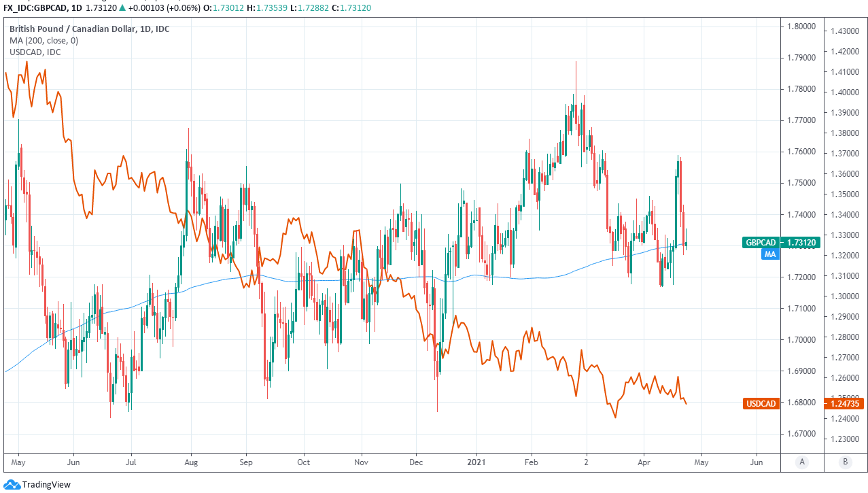This screenshot has width=868, height=493.
Task: Click the orange 1.24735 price tag
Action: [x=845, y=404]
